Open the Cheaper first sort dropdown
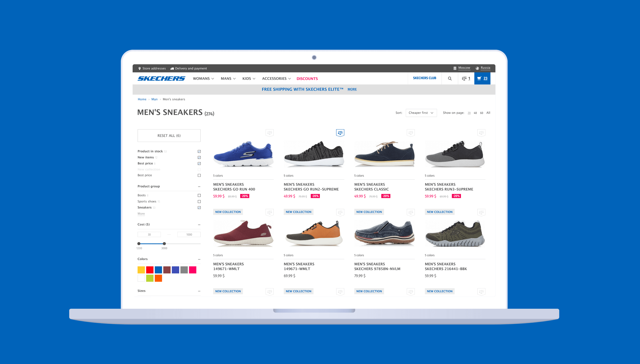640x364 pixels. [421, 113]
